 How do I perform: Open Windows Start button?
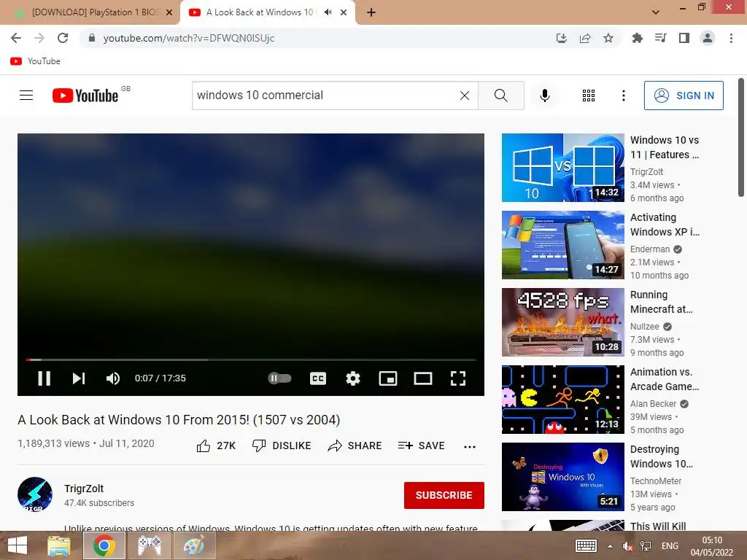point(18,545)
